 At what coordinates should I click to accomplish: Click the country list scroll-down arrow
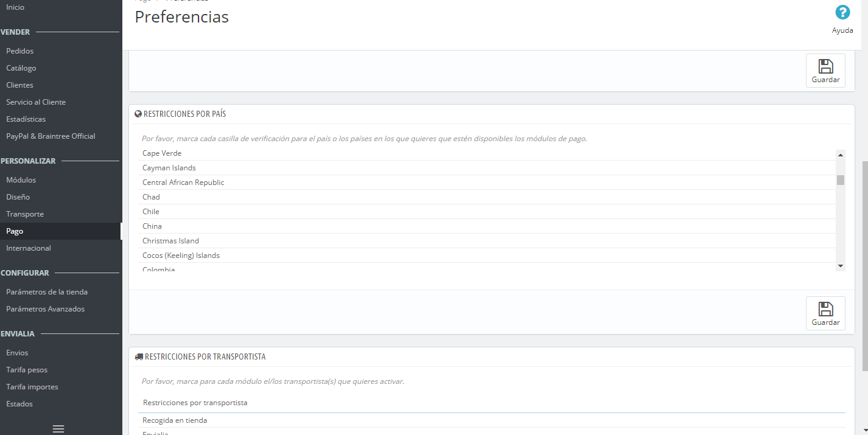tap(841, 266)
